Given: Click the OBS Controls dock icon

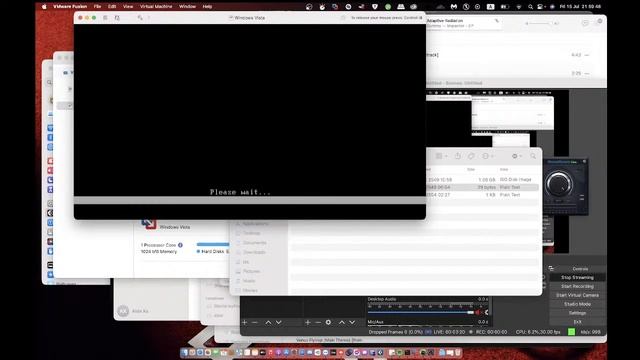Looking at the screenshot, I should [x=551, y=269].
